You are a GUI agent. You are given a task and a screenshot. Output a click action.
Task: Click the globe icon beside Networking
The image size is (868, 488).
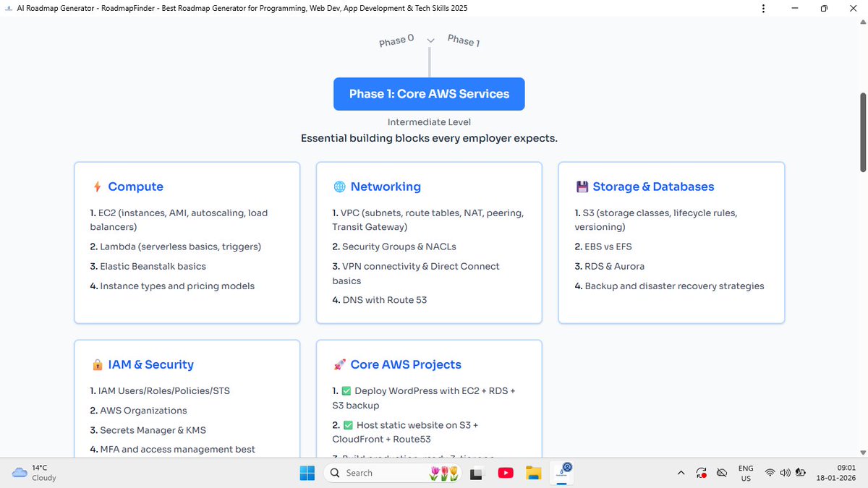[339, 187]
